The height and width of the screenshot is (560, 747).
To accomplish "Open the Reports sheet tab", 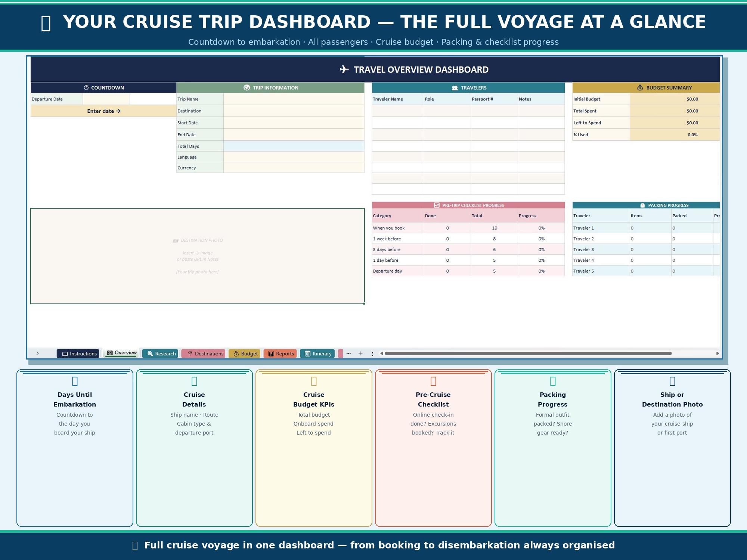I will pyautogui.click(x=280, y=354).
